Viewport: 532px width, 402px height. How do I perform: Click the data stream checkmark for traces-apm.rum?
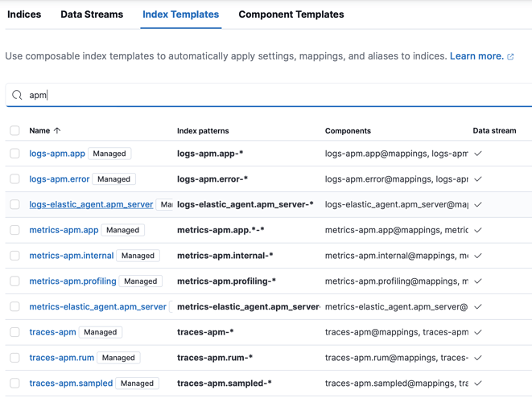[x=478, y=358]
